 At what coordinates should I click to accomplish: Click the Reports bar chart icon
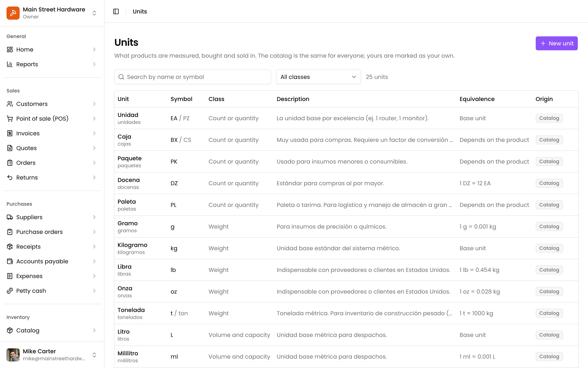pos(10,64)
